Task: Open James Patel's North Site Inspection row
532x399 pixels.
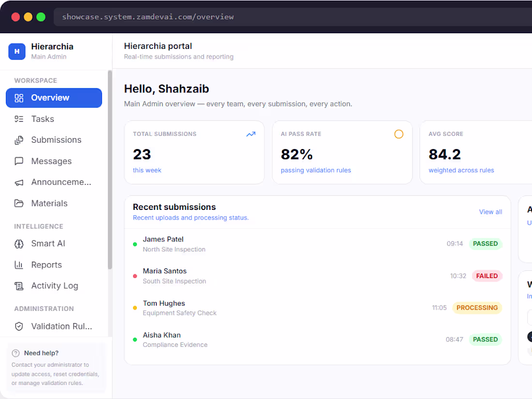Action: [x=317, y=244]
